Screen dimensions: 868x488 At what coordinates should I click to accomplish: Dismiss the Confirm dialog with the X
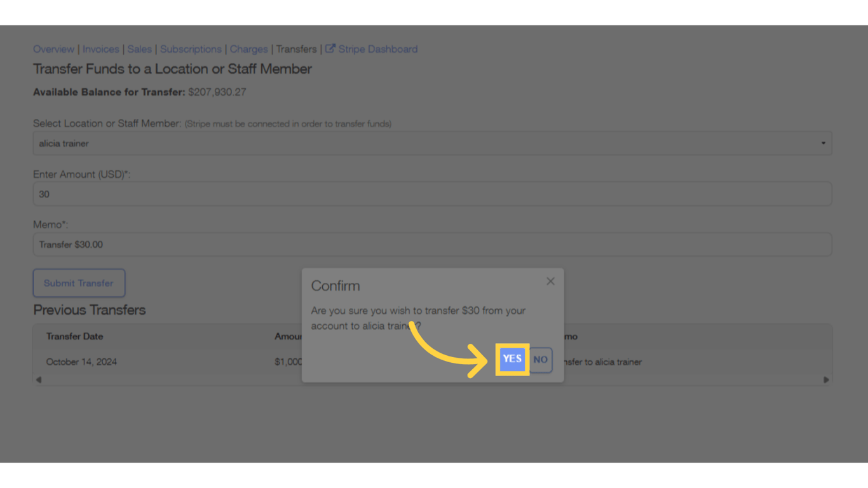tap(550, 281)
